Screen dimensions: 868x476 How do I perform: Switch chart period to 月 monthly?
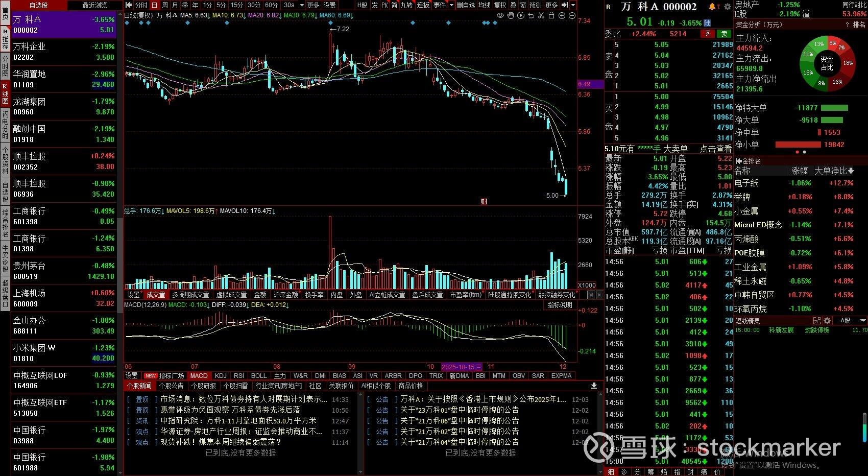tap(175, 5)
